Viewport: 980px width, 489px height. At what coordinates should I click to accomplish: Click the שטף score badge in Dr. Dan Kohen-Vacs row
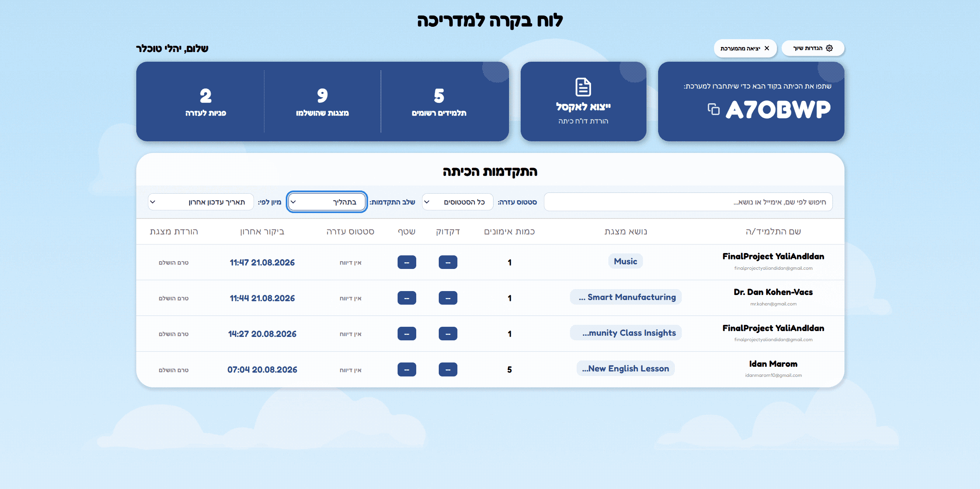coord(407,298)
